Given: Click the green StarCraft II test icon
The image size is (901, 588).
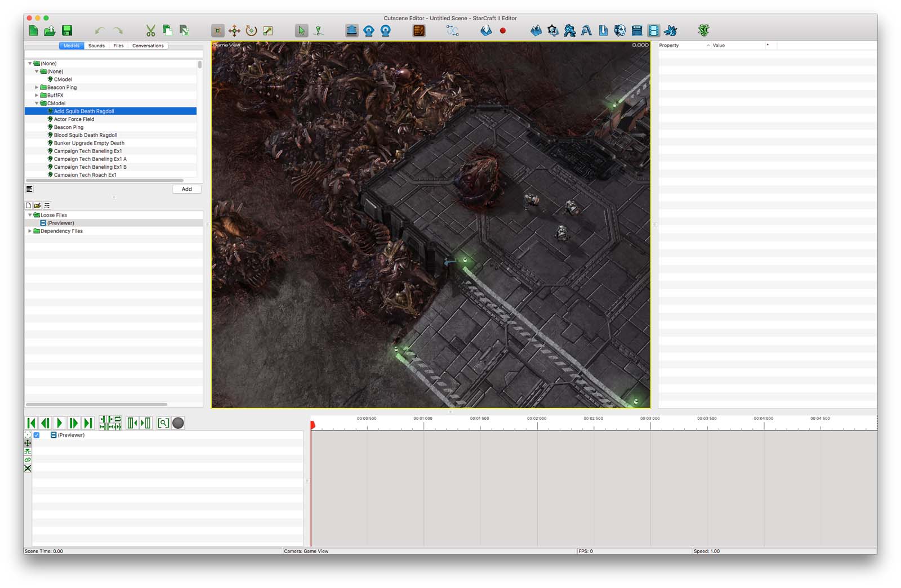Looking at the screenshot, I should [x=703, y=30].
